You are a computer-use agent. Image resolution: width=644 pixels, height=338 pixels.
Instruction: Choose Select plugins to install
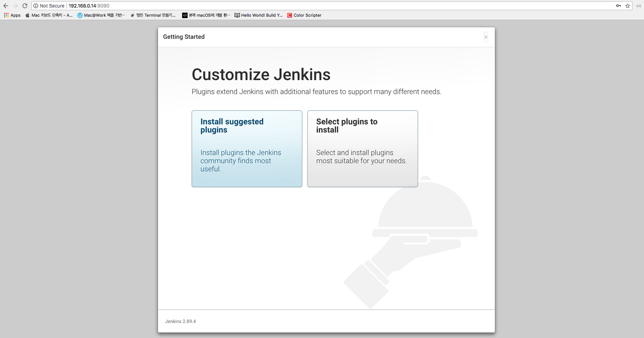click(362, 149)
